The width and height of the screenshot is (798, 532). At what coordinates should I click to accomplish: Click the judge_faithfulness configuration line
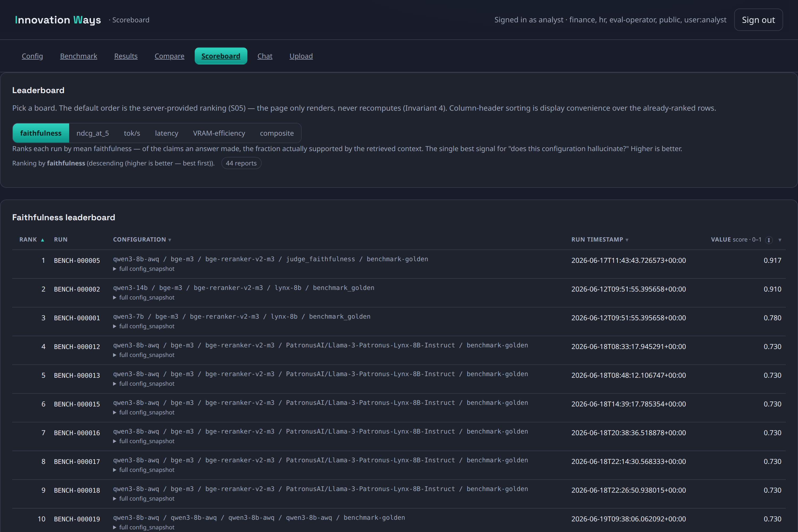click(x=271, y=259)
